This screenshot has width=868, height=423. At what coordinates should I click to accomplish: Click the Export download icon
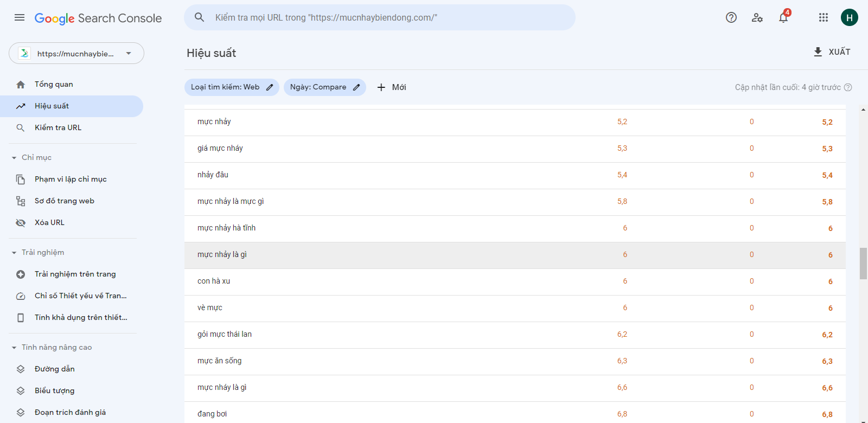(x=818, y=52)
